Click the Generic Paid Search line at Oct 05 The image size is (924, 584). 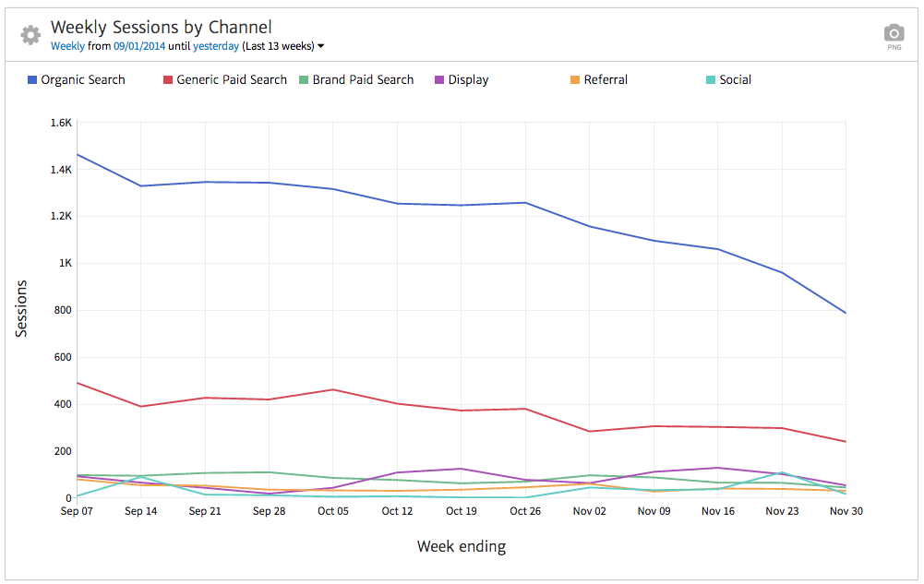click(x=333, y=389)
